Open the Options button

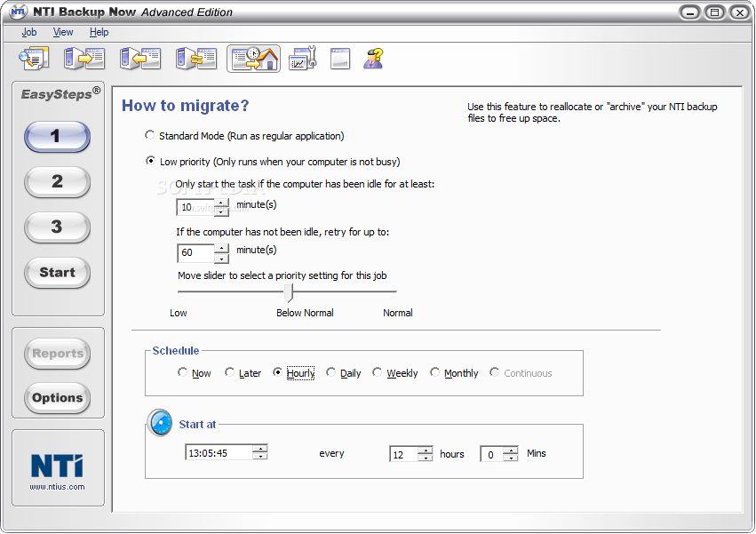57,398
